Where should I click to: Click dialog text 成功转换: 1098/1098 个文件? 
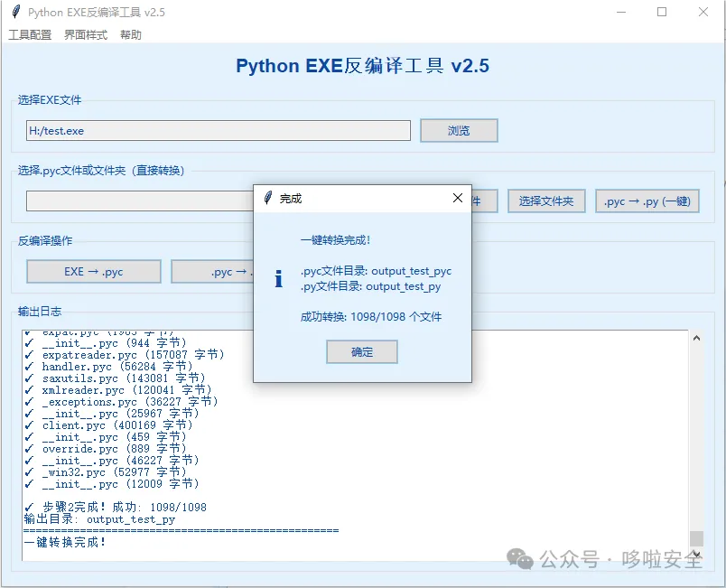pos(371,317)
